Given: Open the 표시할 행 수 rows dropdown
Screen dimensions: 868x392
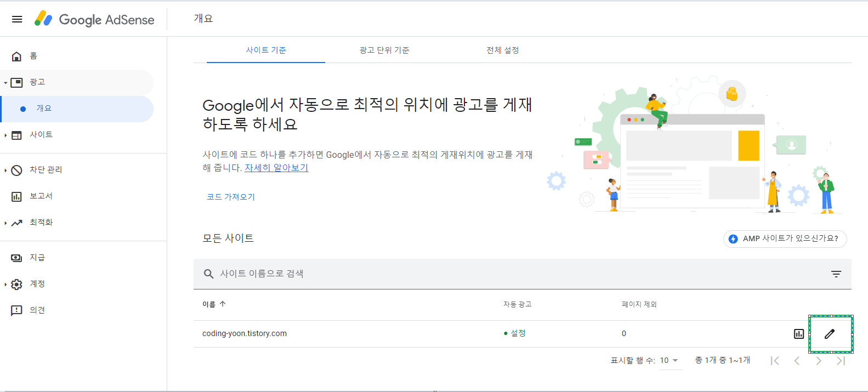Looking at the screenshot, I should pyautogui.click(x=670, y=361).
